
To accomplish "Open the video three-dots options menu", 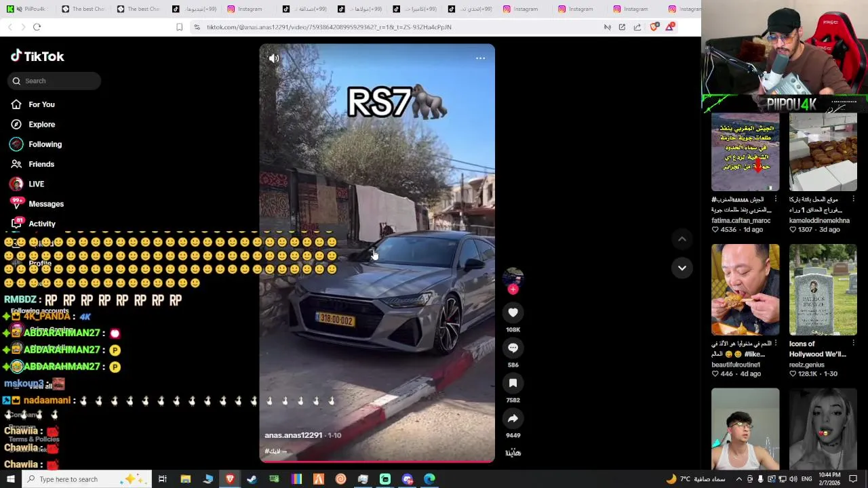I will 480,58.
